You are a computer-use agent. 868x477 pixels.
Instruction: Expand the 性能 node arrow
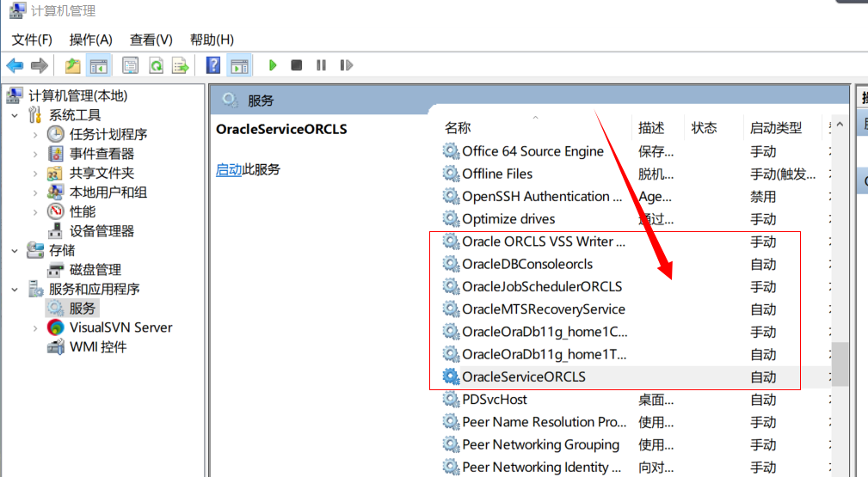(x=35, y=212)
